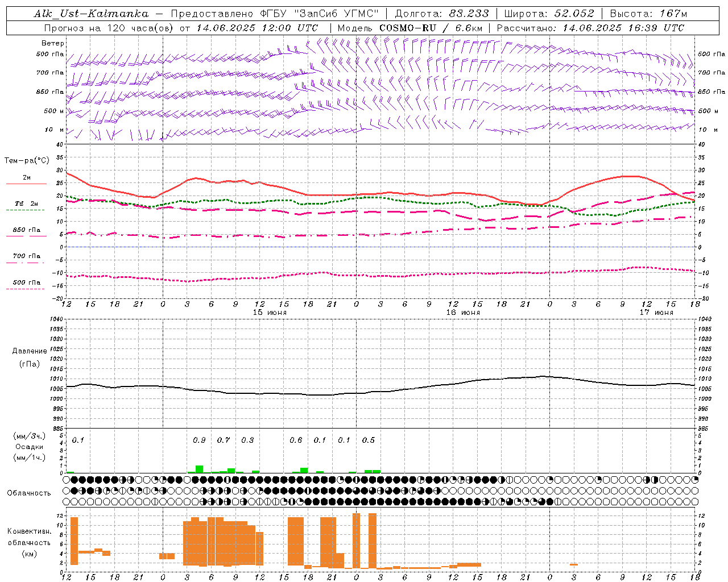Viewport: 728px width, 582px height.
Task: Click the 850 гПа temperature legend entry
Action: click(x=26, y=232)
